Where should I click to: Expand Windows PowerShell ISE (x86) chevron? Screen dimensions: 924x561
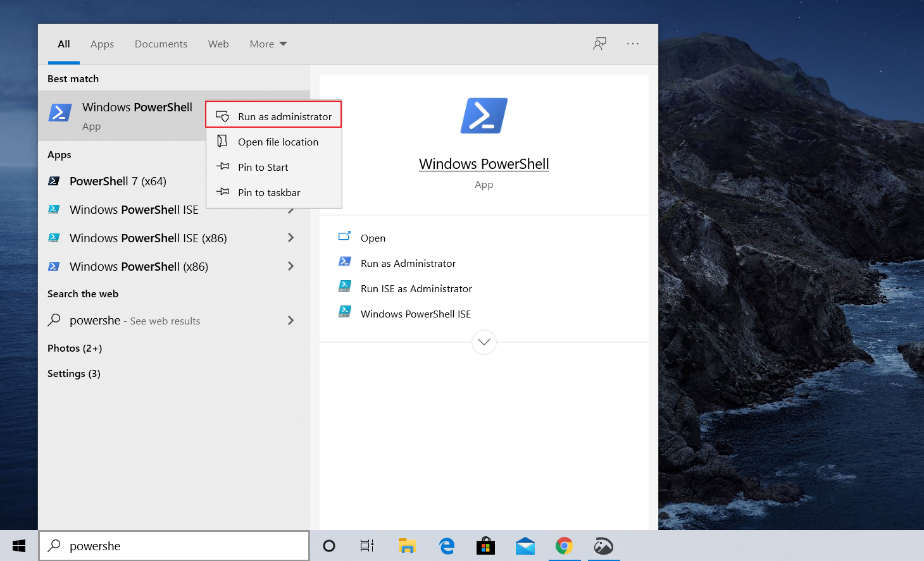(291, 238)
